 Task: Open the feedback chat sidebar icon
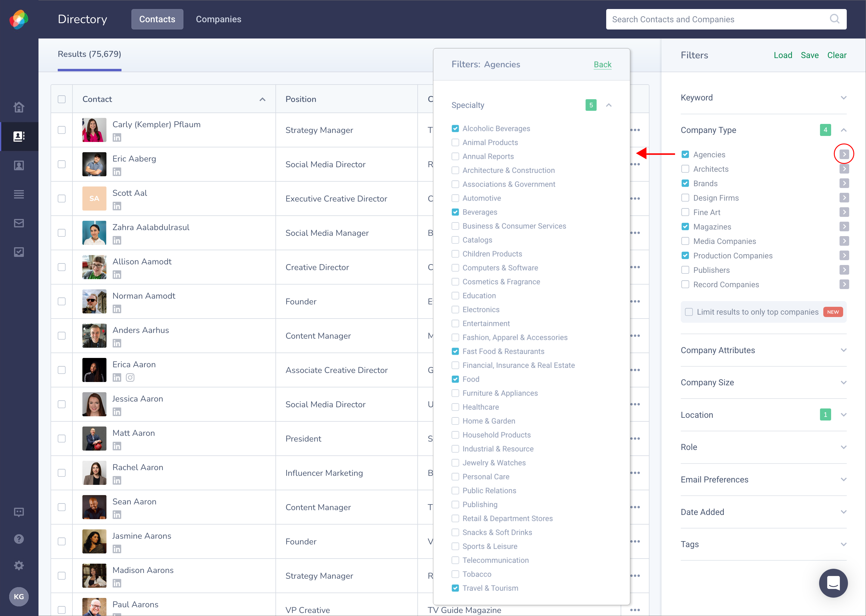click(19, 512)
